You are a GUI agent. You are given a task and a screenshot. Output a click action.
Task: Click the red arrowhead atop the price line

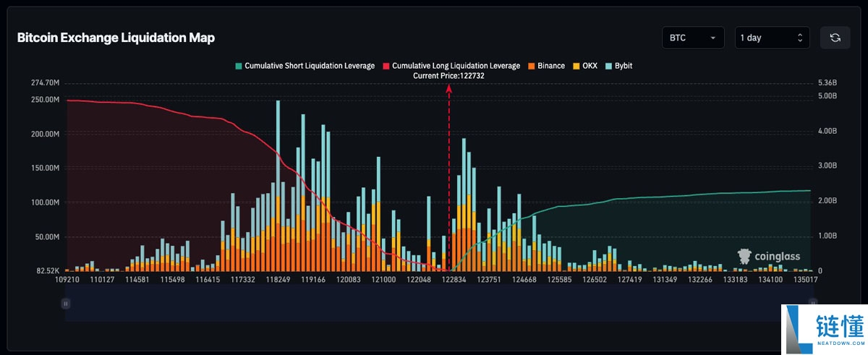[x=449, y=88]
